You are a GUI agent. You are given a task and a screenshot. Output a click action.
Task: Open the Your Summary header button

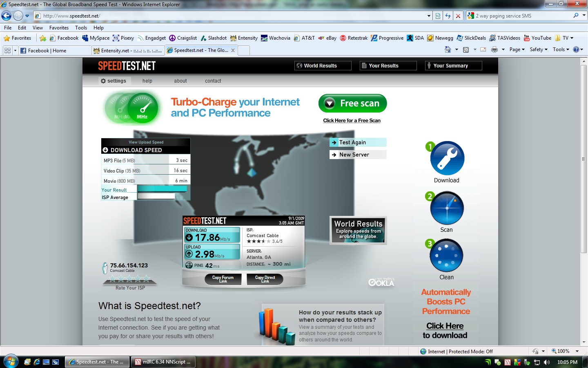454,66
